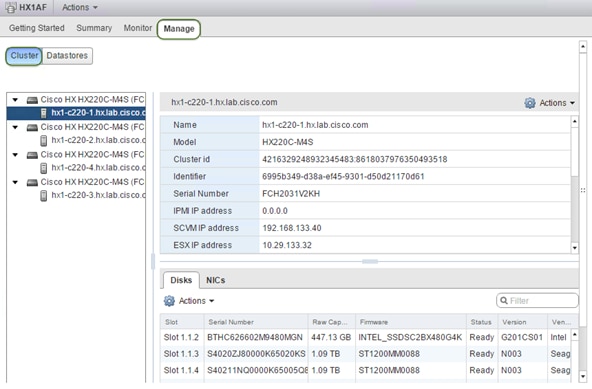592x389 pixels.
Task: Click the hx1-c220-3 host server icon
Action: click(x=44, y=196)
